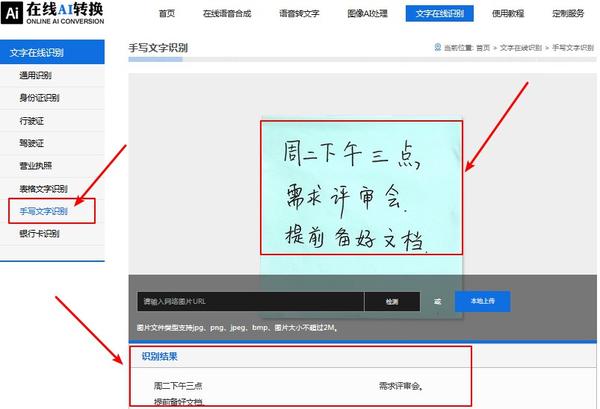The width and height of the screenshot is (600, 409).
Task: Click the result text 周二下午三点
Action: click(178, 386)
